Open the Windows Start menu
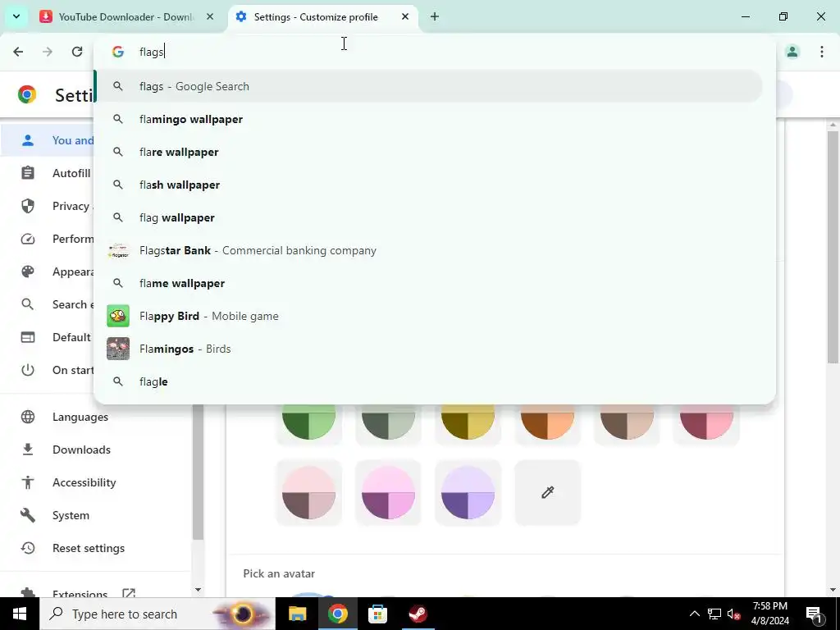840x630 pixels. click(20, 614)
